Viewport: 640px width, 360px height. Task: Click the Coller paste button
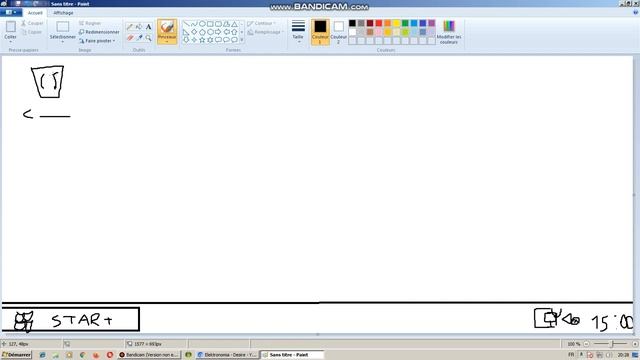[11, 31]
